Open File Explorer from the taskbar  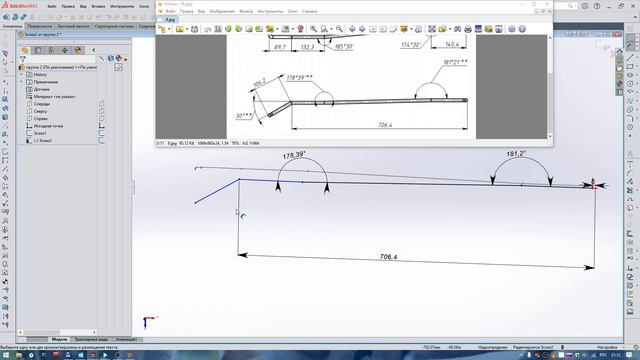pos(19,355)
